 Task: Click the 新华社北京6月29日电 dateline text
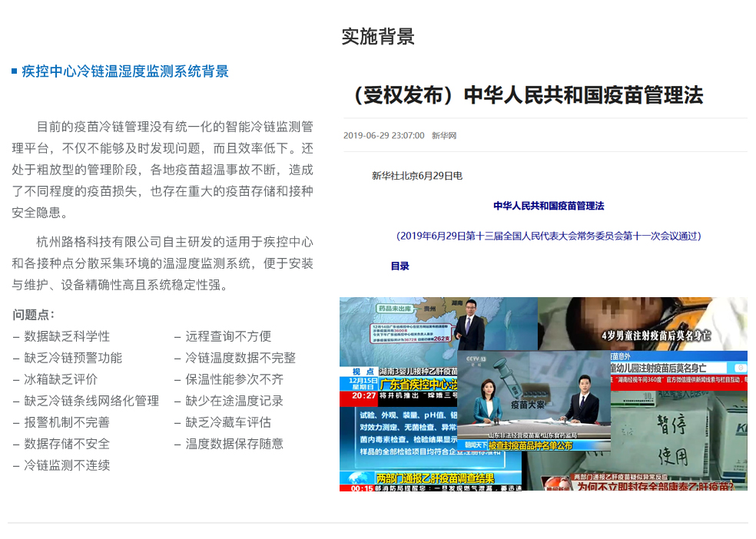416,176
